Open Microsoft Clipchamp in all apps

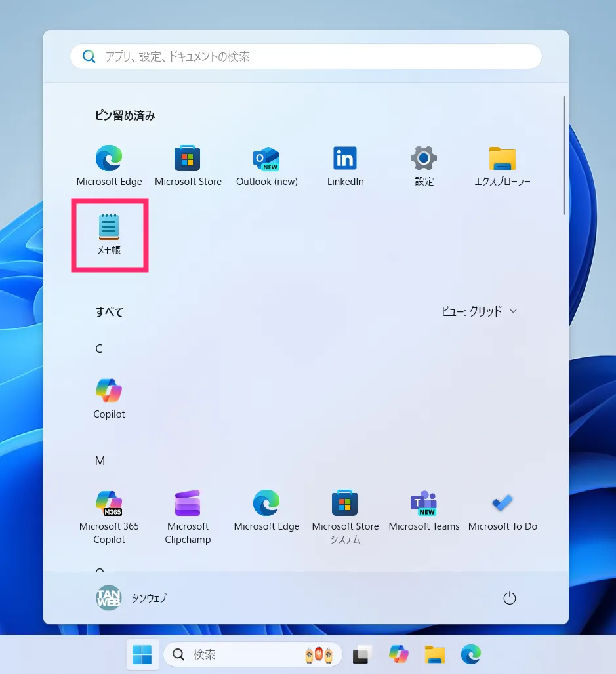(x=188, y=517)
